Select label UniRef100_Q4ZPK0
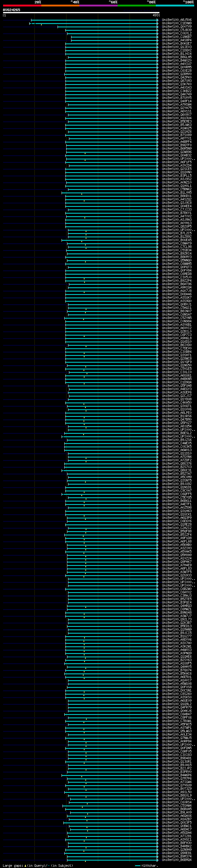 point(176,77)
